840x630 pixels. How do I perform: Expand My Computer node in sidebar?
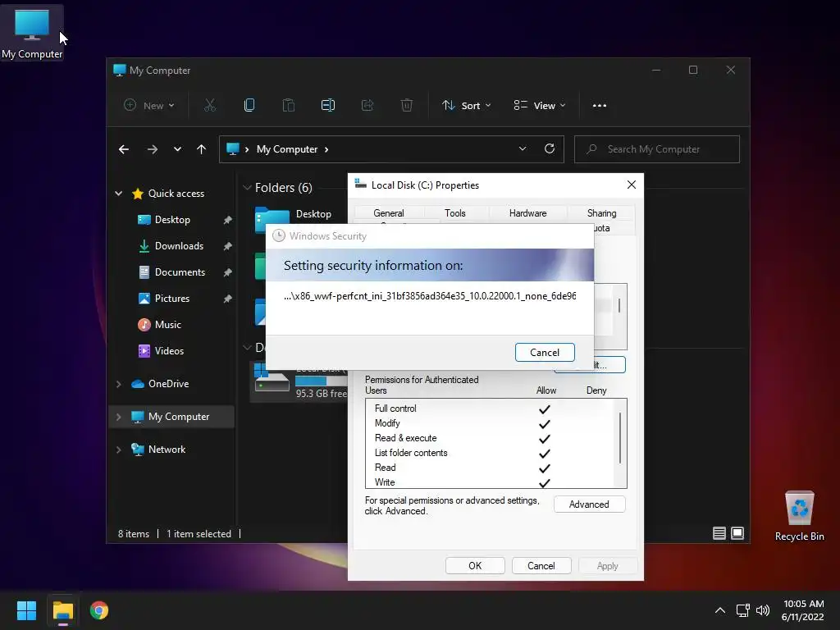coord(118,417)
